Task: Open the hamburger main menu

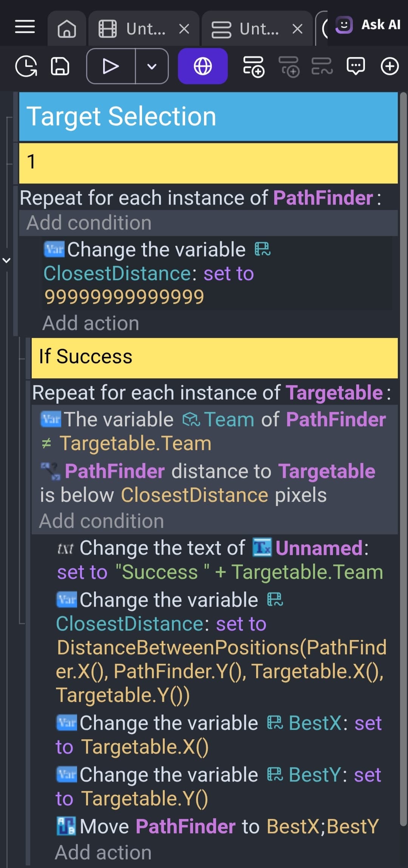Action: [25, 27]
